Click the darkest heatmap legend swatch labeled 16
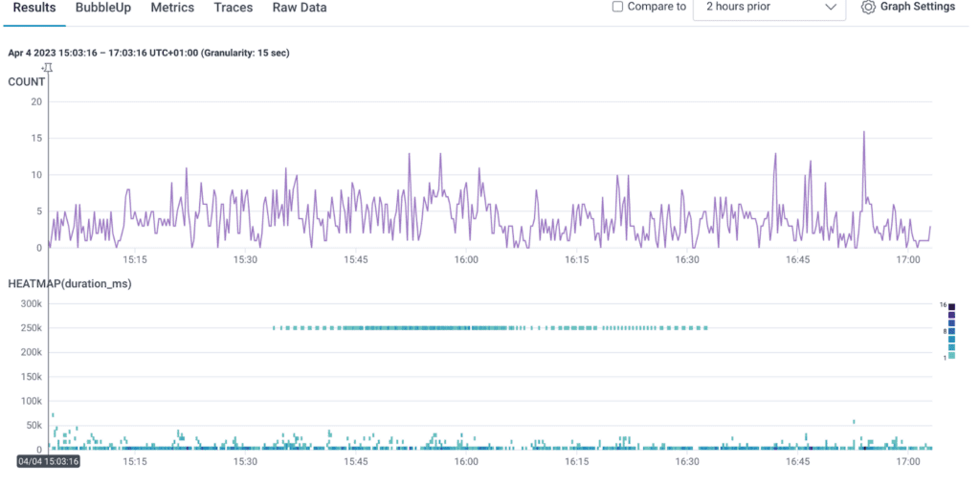Screen dimensions: 980x487 (x=951, y=307)
